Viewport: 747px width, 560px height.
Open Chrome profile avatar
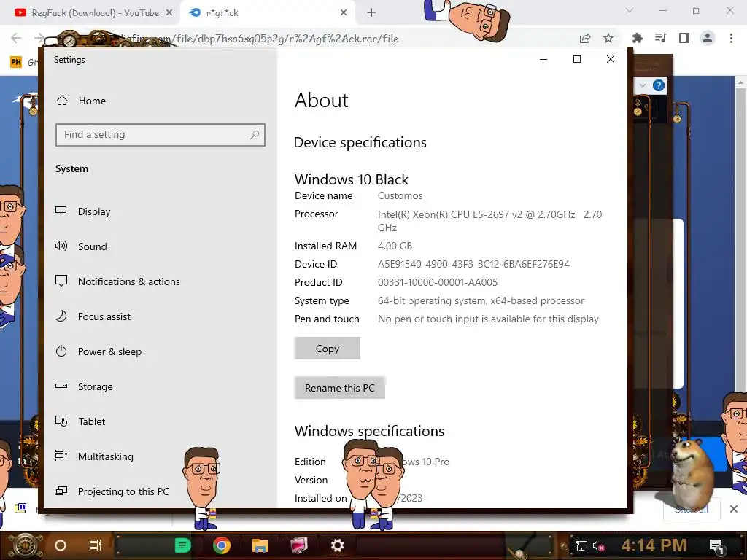(x=708, y=38)
